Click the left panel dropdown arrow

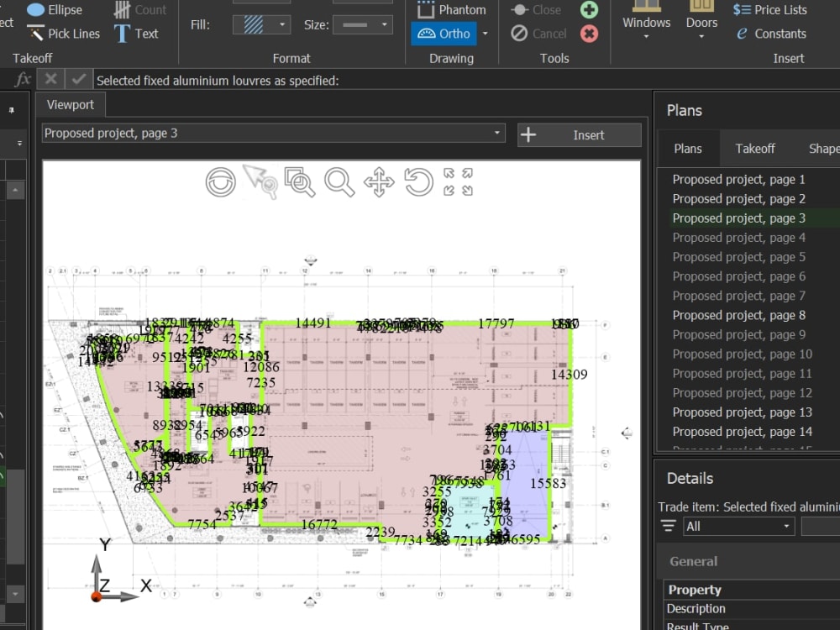pos(19,143)
